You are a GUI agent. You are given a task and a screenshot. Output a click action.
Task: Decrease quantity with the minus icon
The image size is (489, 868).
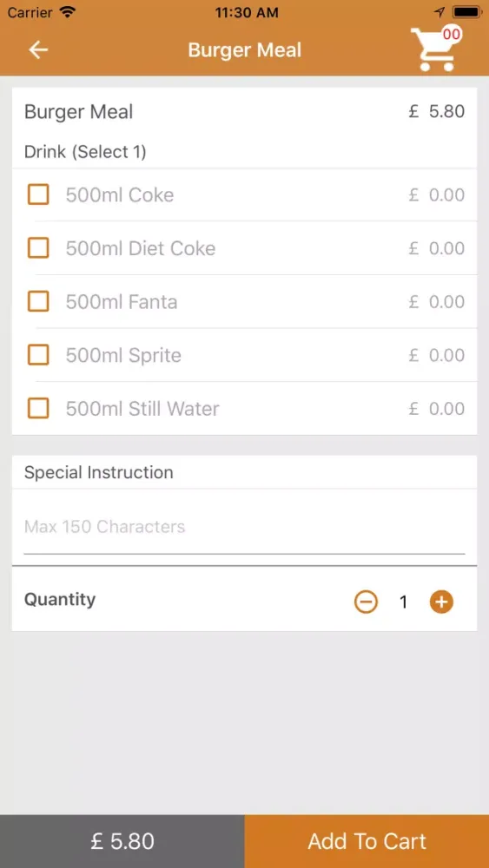pyautogui.click(x=366, y=602)
